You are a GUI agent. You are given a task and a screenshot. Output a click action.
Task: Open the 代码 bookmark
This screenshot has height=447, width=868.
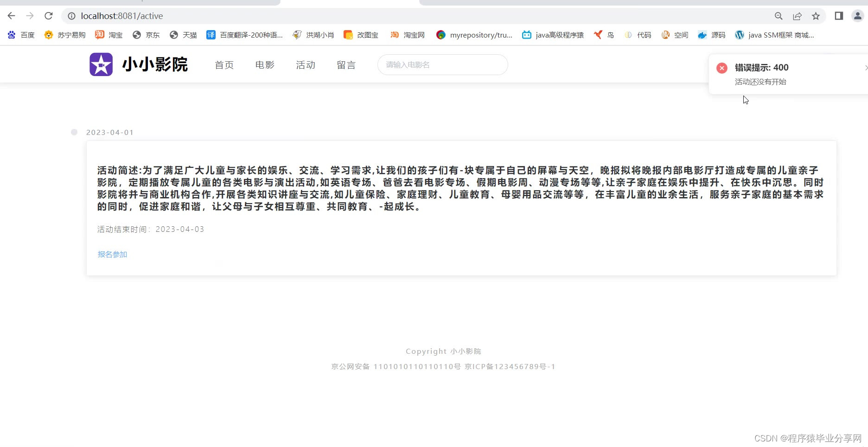638,35
